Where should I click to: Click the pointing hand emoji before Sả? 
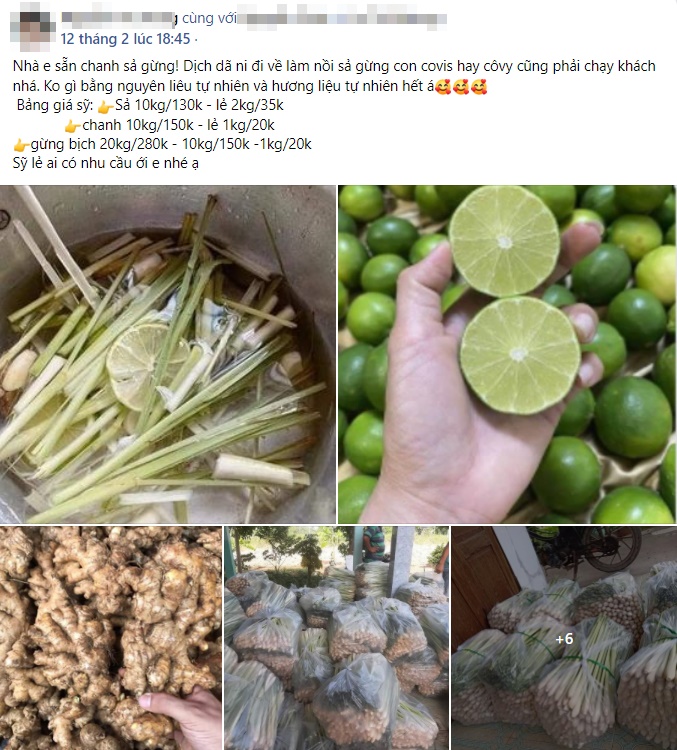105,106
